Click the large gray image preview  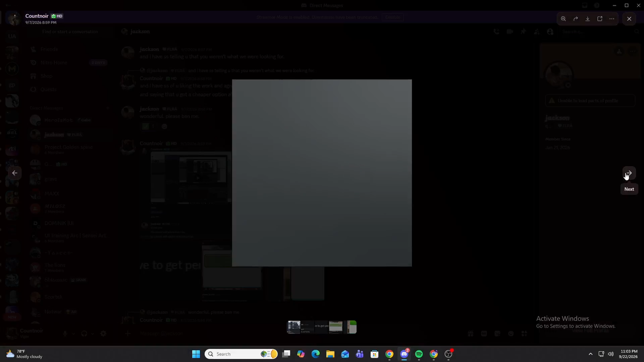coord(322,173)
